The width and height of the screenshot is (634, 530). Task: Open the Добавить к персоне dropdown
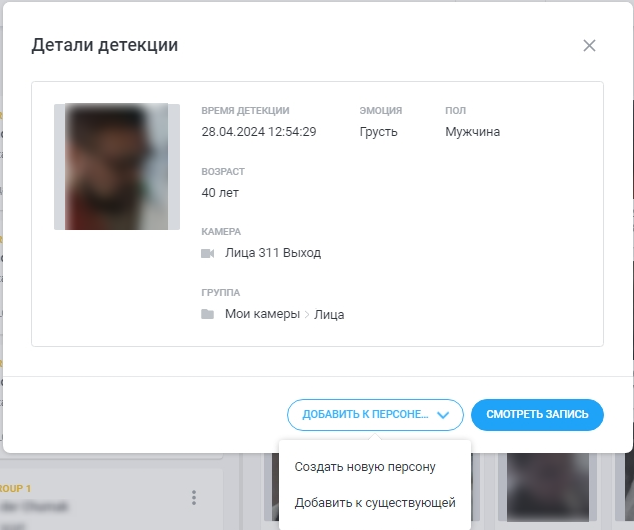(x=375, y=415)
